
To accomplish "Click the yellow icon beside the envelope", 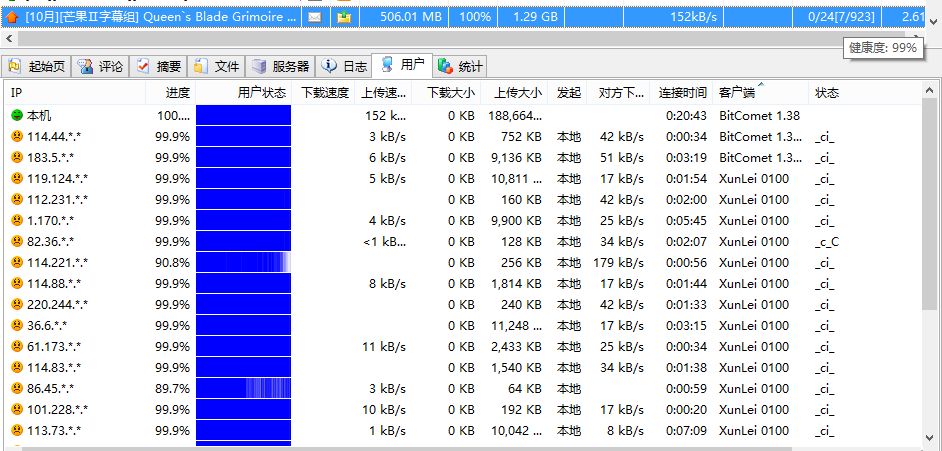I will (344, 17).
